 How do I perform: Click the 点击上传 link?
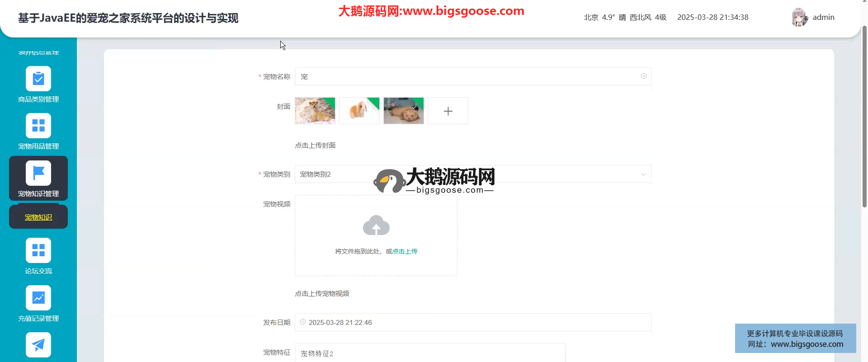click(x=405, y=251)
